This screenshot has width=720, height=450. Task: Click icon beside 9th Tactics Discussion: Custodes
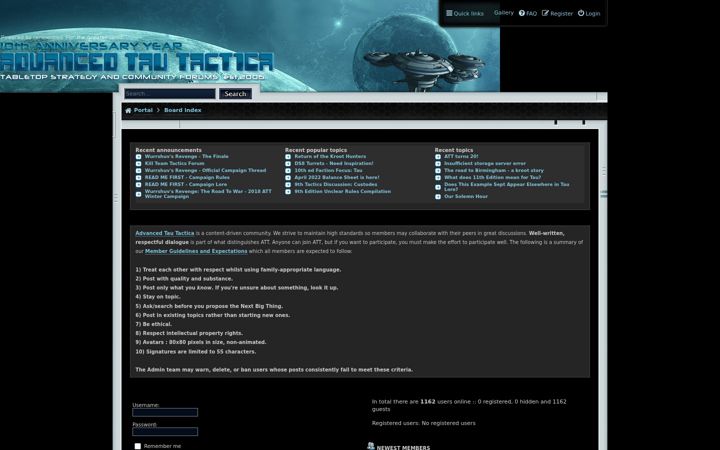(288, 185)
